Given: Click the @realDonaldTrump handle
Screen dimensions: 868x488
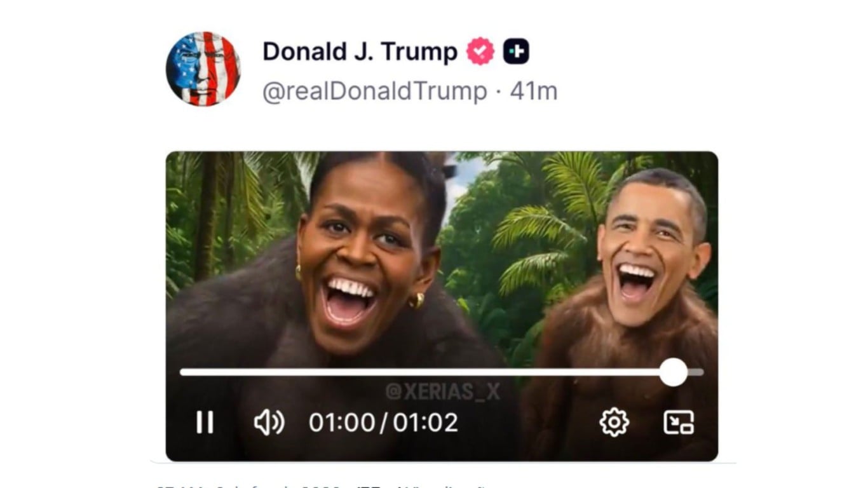Looking at the screenshot, I should pyautogui.click(x=375, y=91).
